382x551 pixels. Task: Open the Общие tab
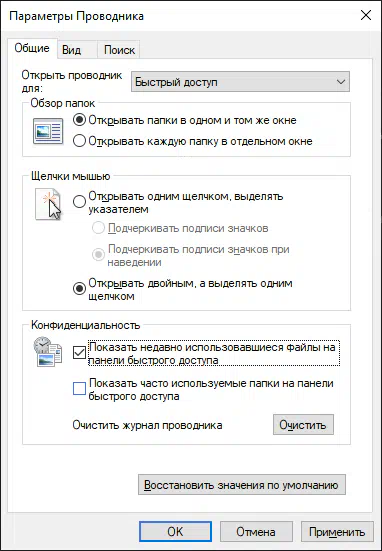[x=32, y=48]
